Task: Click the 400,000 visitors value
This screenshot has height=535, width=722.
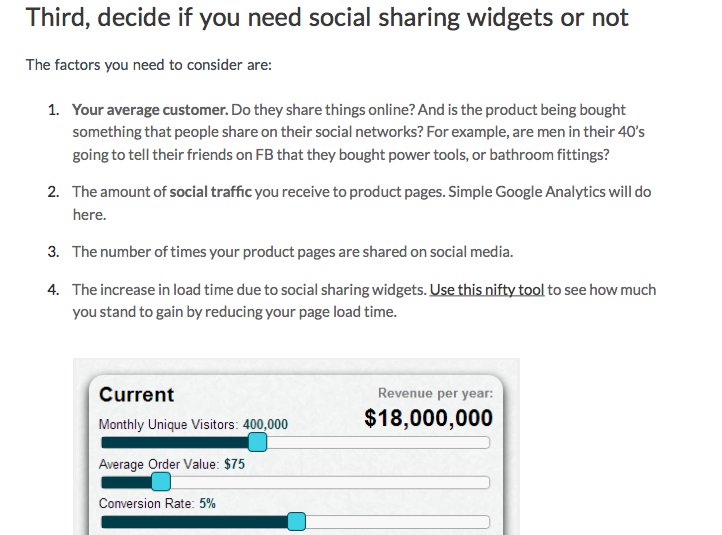Action: (x=265, y=424)
